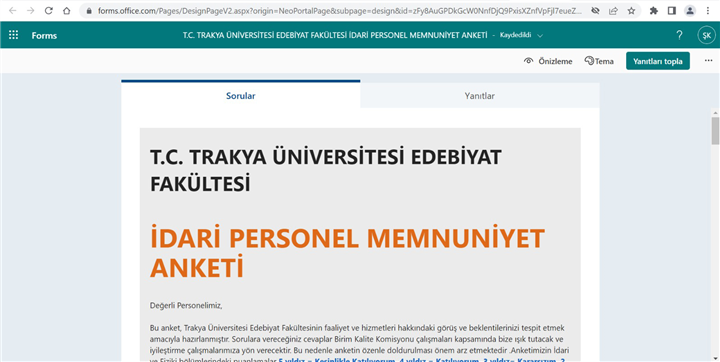The image size is (720, 362).
Task: Click the crossed-eye icon in address bar
Action: click(595, 11)
